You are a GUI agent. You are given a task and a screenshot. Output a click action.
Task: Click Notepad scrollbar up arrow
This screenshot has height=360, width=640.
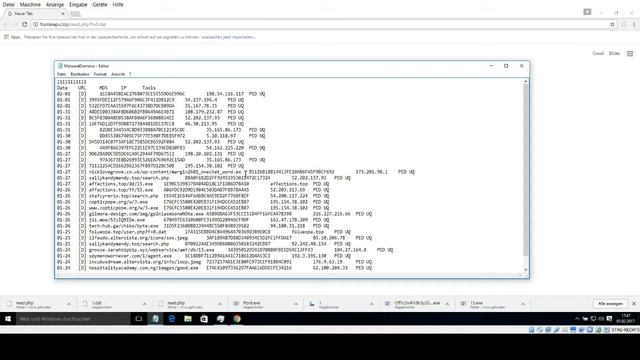[x=526, y=82]
